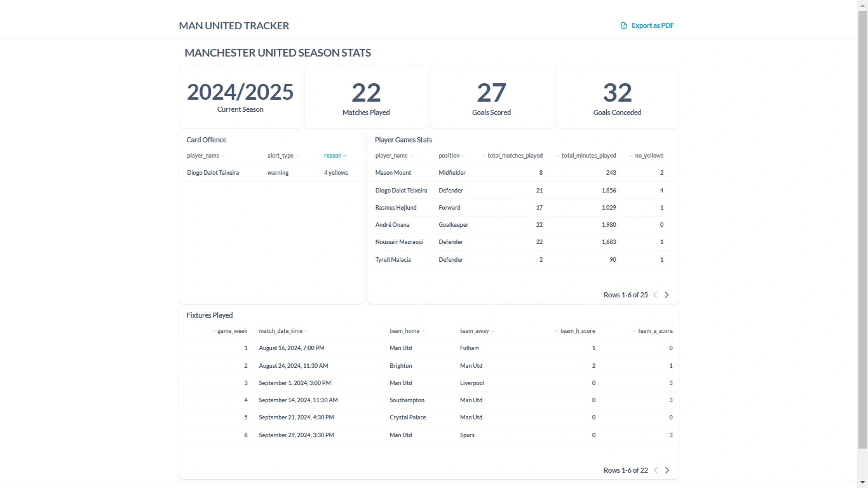Sort Card Offence table by player_name
Screen dimensions: 868x488
point(206,156)
